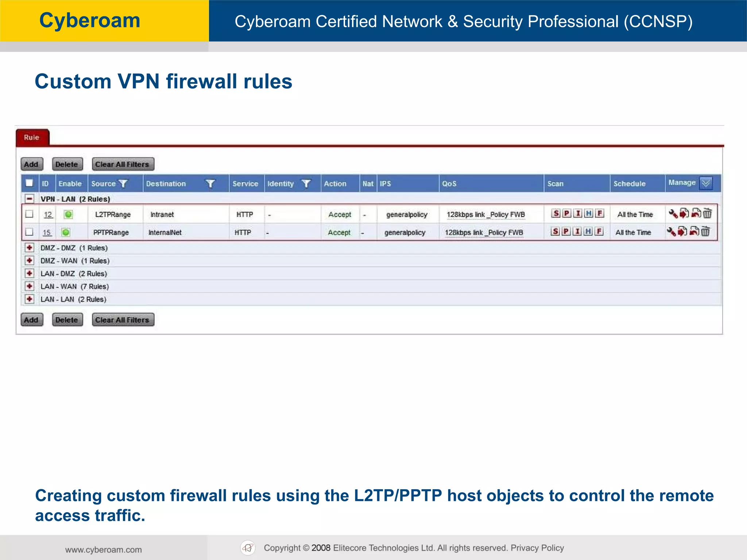Viewport: 747px width, 560px height.
Task: Click the bottom Delete button
Action: [x=67, y=320]
